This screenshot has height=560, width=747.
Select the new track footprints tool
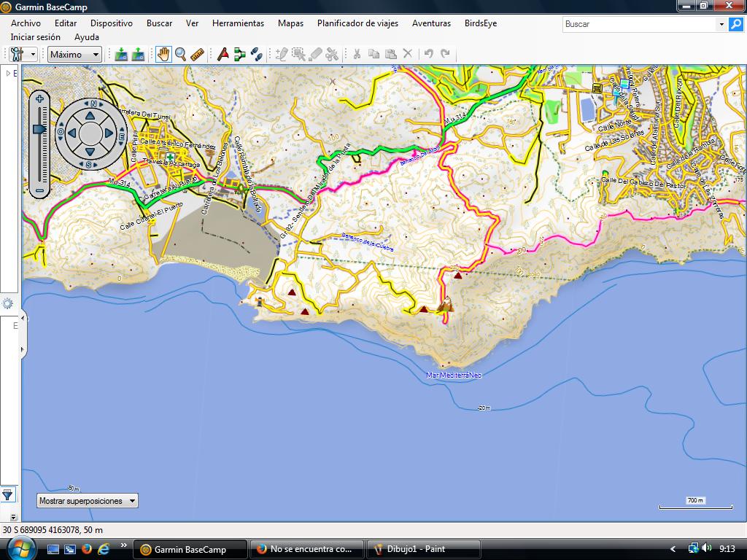[257, 54]
